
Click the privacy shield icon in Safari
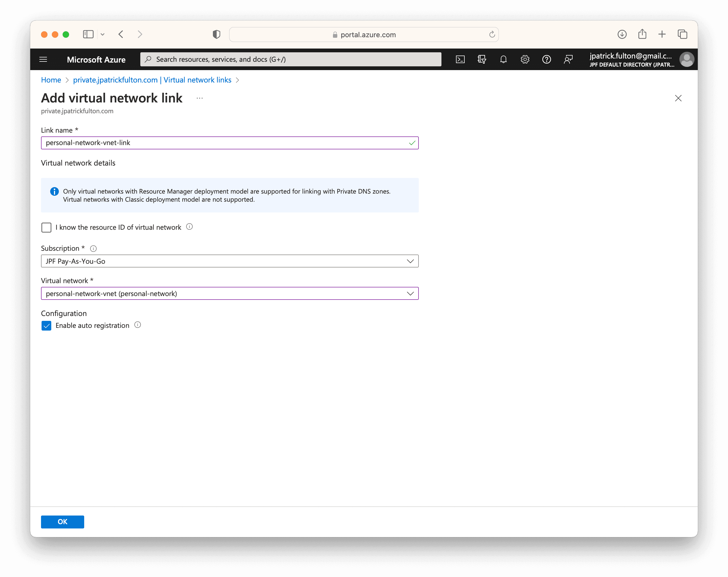(x=216, y=34)
